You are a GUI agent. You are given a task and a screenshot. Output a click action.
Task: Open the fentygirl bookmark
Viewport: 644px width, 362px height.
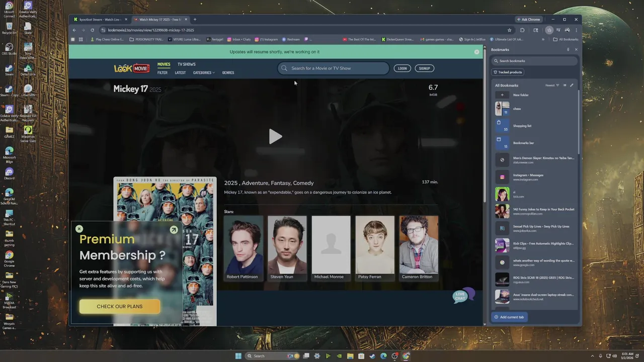pos(215,39)
